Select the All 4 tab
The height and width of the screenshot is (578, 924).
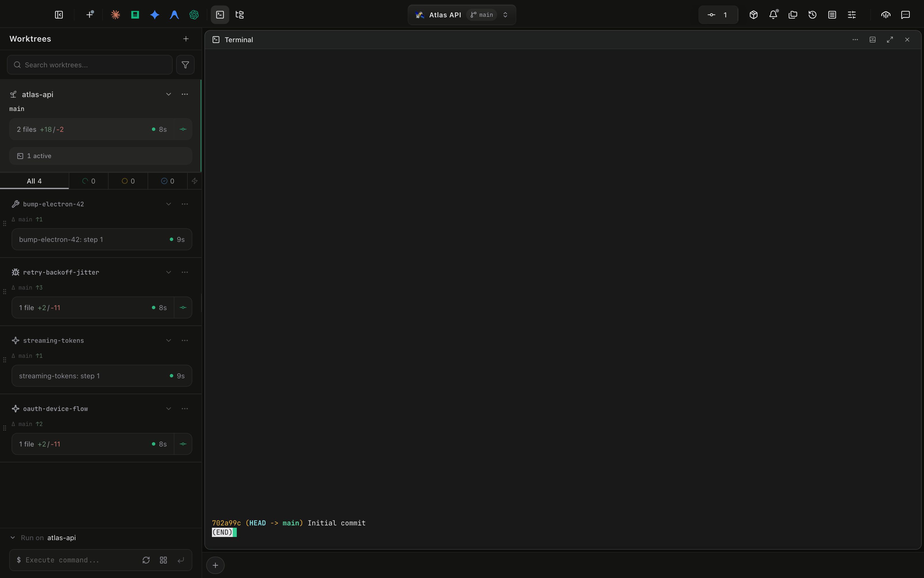pos(34,181)
